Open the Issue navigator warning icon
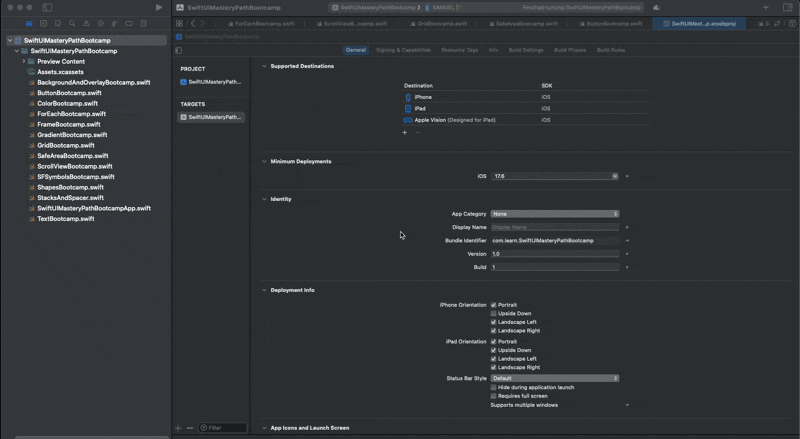The image size is (800, 439). [86, 23]
